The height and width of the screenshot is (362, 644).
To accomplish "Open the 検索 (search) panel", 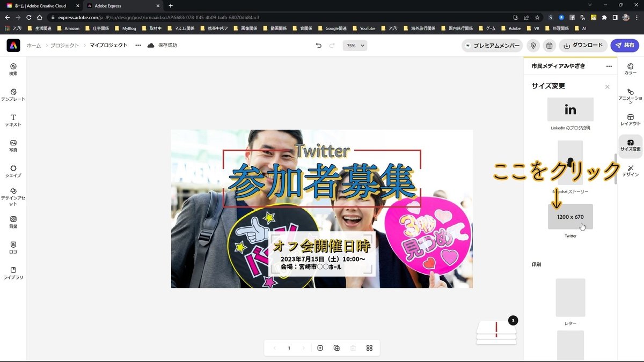I will point(13,69).
